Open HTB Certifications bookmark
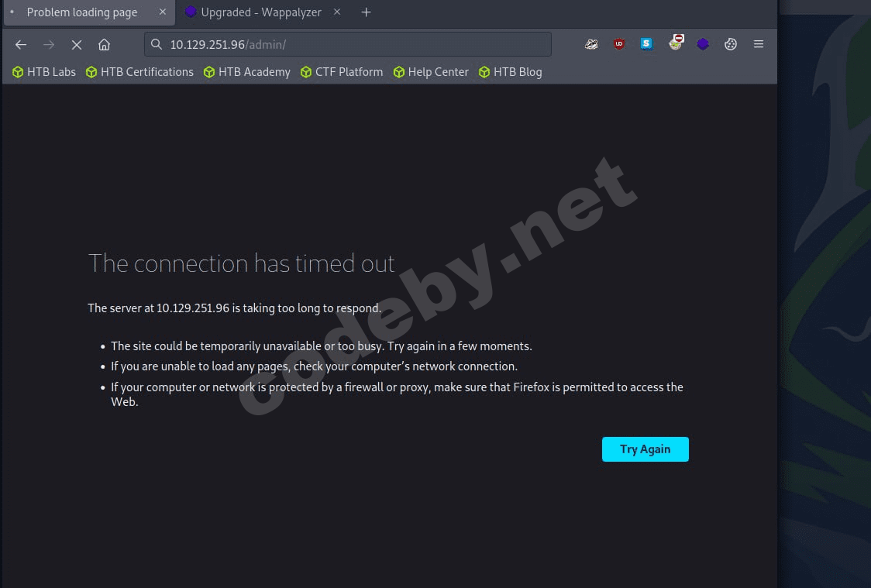Screen dimensions: 871x588 coord(140,72)
